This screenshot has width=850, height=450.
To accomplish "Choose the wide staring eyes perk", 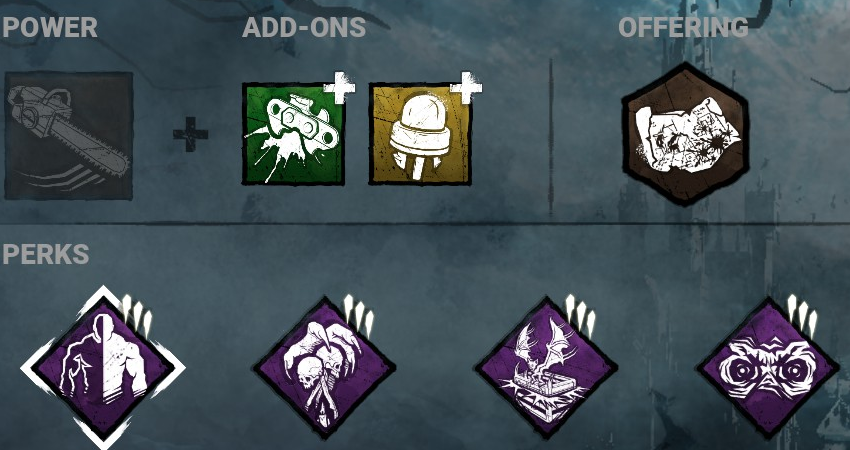I will click(x=768, y=368).
